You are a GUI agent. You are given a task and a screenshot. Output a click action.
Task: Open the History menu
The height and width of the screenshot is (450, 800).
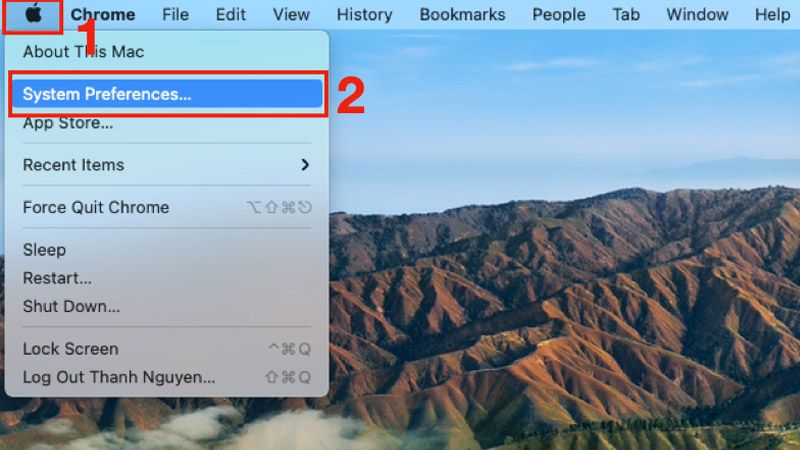365,14
